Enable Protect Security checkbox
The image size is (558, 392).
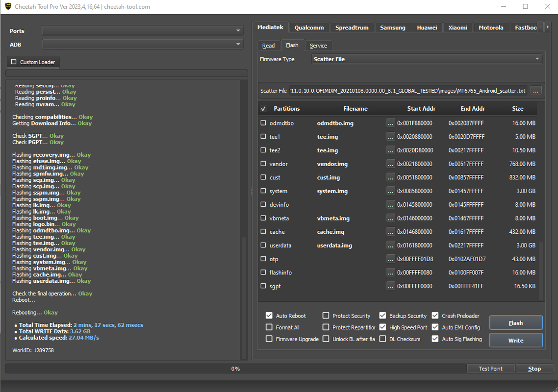[326, 316]
